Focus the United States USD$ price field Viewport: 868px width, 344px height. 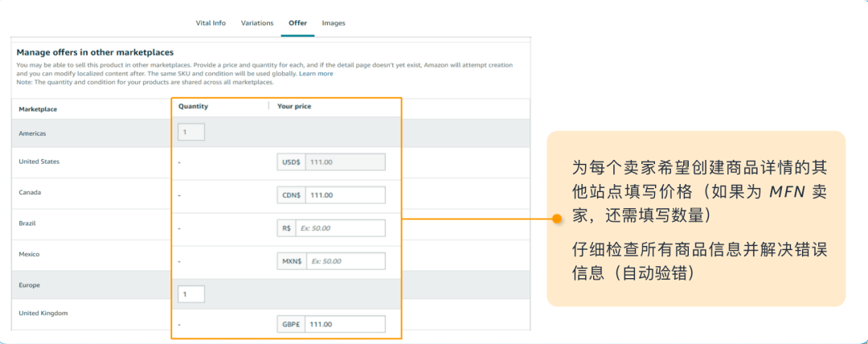[345, 162]
